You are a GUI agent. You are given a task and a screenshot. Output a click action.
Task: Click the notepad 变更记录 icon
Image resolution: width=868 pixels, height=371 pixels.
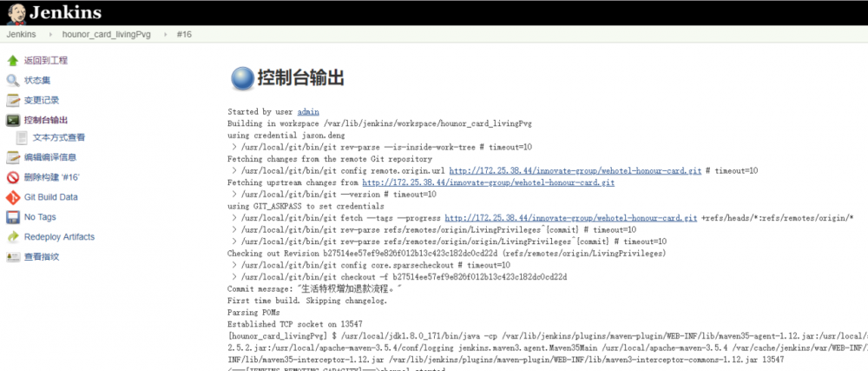click(13, 101)
